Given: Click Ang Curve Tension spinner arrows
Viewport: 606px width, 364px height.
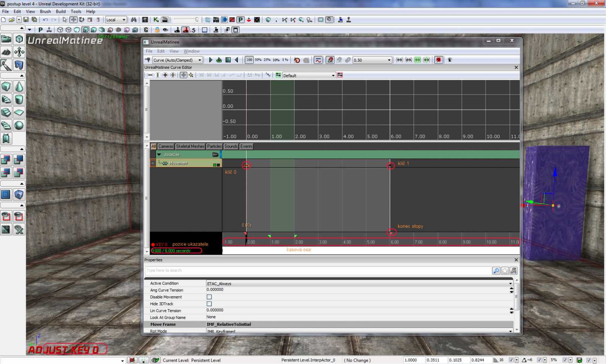Looking at the screenshot, I should point(511,290).
